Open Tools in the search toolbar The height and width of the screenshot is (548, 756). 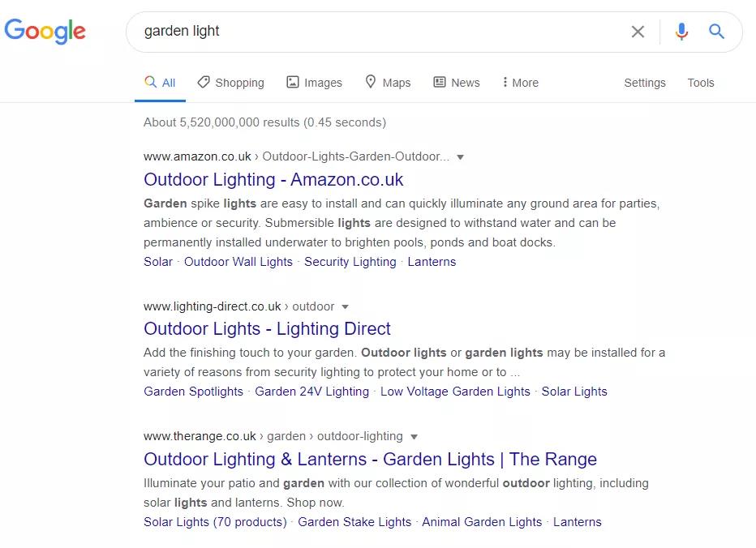(701, 83)
